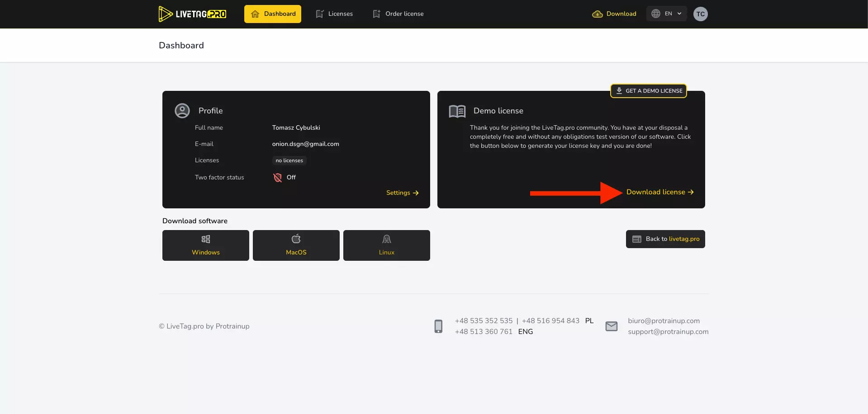The width and height of the screenshot is (868, 414).
Task: Click the two factor shield icon
Action: tap(278, 178)
